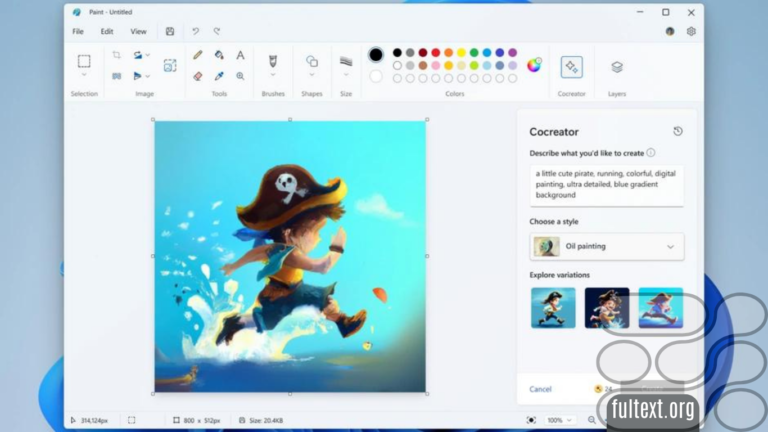Open the Flip dropdown arrow
This screenshot has height=432, width=768.
[x=147, y=76]
